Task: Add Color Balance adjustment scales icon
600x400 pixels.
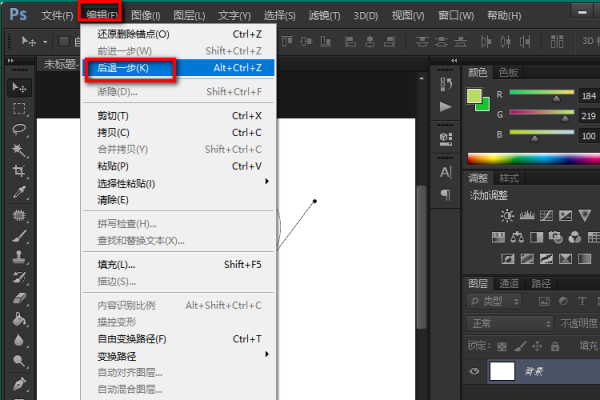Action: click(x=517, y=237)
